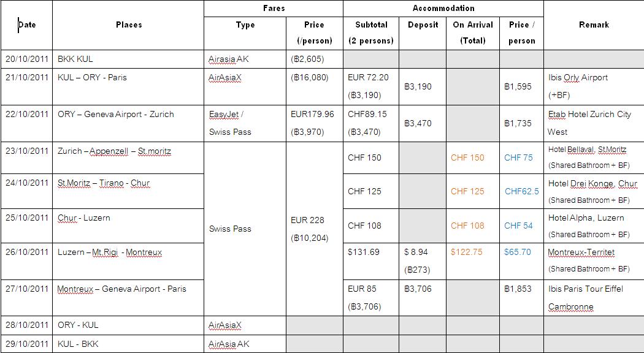Select the Accommodation header cell

click(x=443, y=9)
